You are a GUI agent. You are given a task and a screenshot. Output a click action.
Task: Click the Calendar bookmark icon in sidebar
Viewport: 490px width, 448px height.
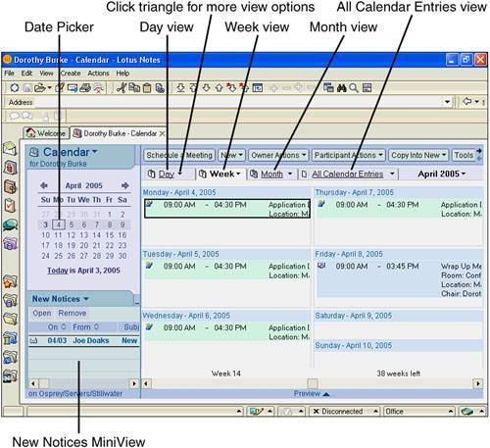(10, 168)
